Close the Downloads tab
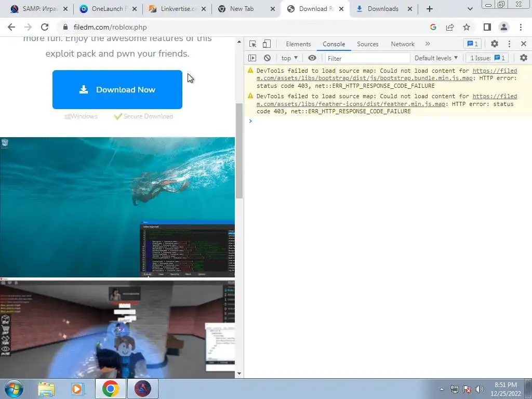 tap(410, 9)
